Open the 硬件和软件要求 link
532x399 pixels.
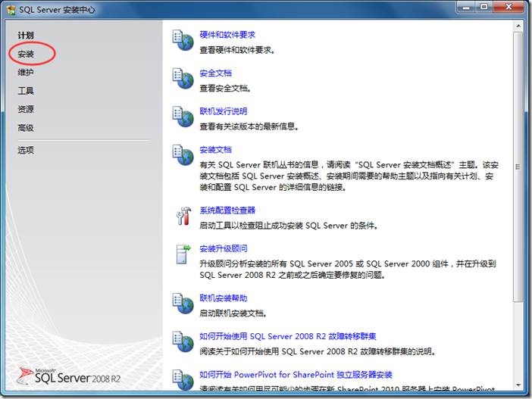click(227, 35)
